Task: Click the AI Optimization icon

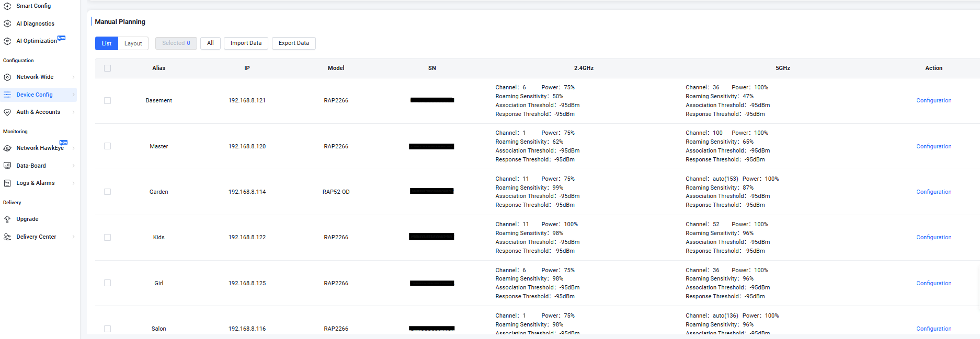Action: 7,41
